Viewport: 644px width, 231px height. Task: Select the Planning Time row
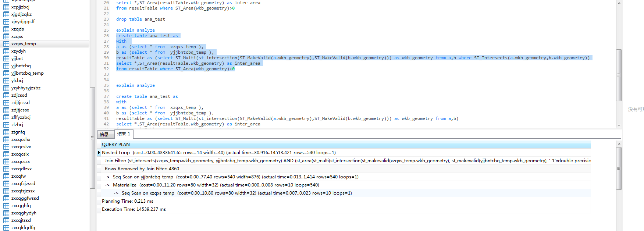(346, 201)
